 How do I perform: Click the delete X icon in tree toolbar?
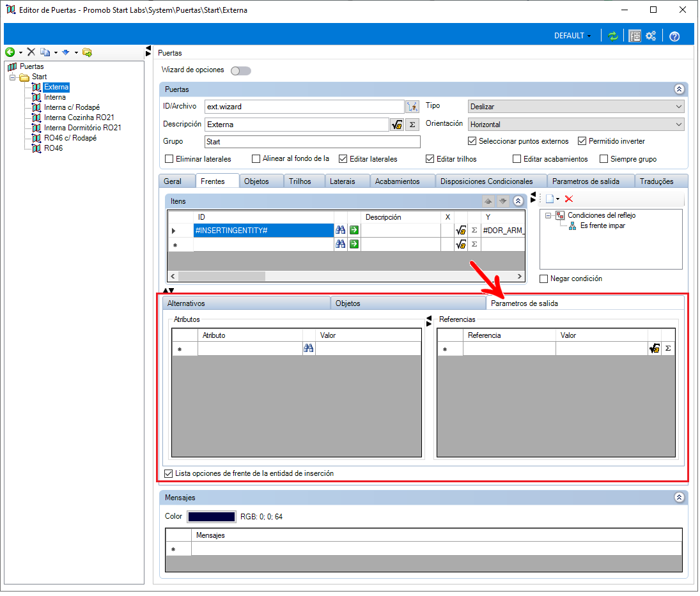click(31, 52)
